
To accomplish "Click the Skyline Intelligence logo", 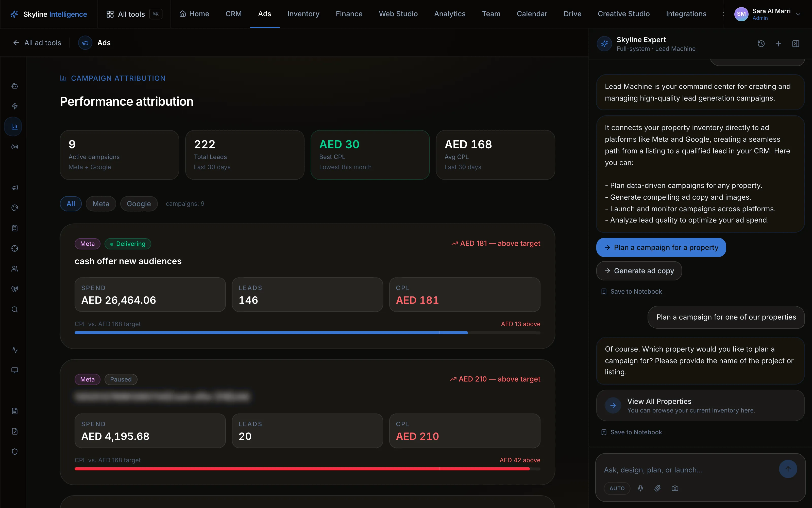I will (x=49, y=14).
